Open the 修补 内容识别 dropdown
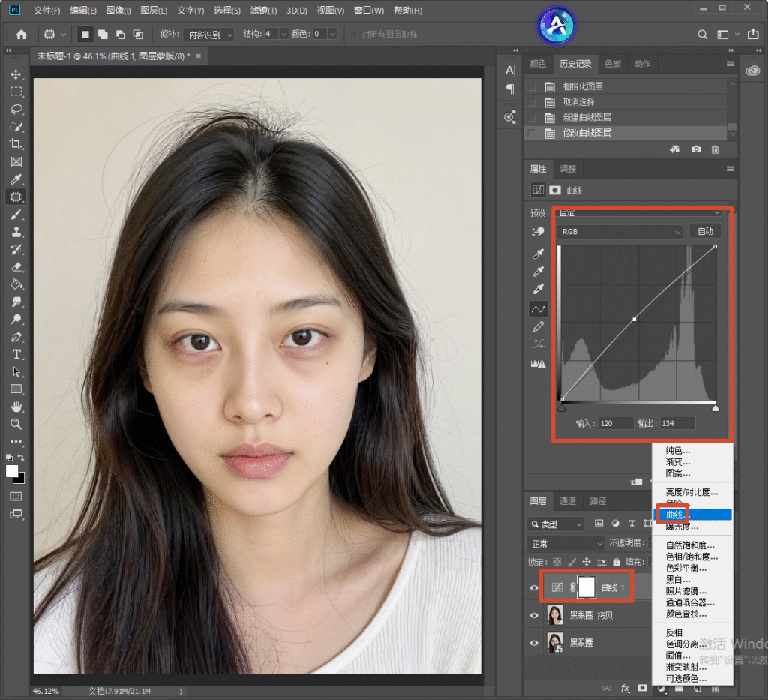Image resolution: width=768 pixels, height=700 pixels. click(x=209, y=35)
